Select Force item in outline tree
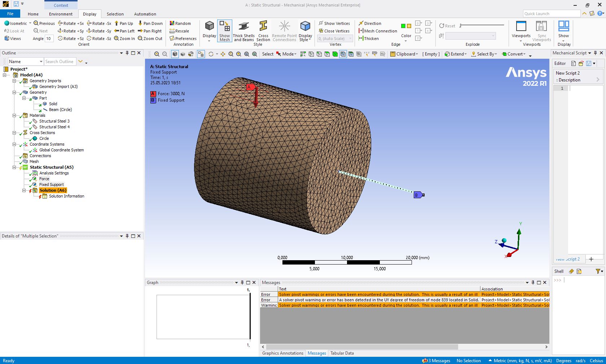This screenshot has width=606, height=364. [x=44, y=179]
